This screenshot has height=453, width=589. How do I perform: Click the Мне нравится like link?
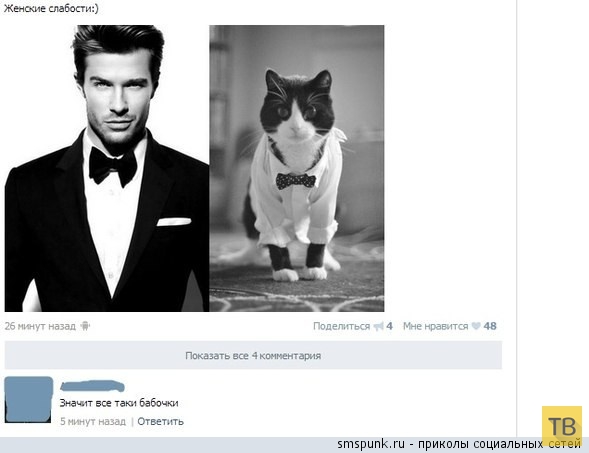(x=435, y=326)
